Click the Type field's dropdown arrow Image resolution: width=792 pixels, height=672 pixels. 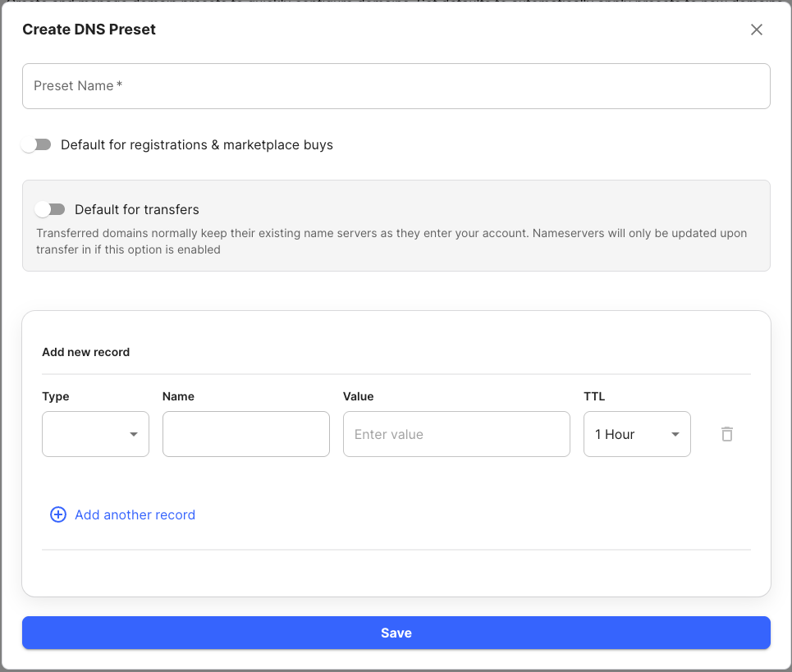click(134, 434)
